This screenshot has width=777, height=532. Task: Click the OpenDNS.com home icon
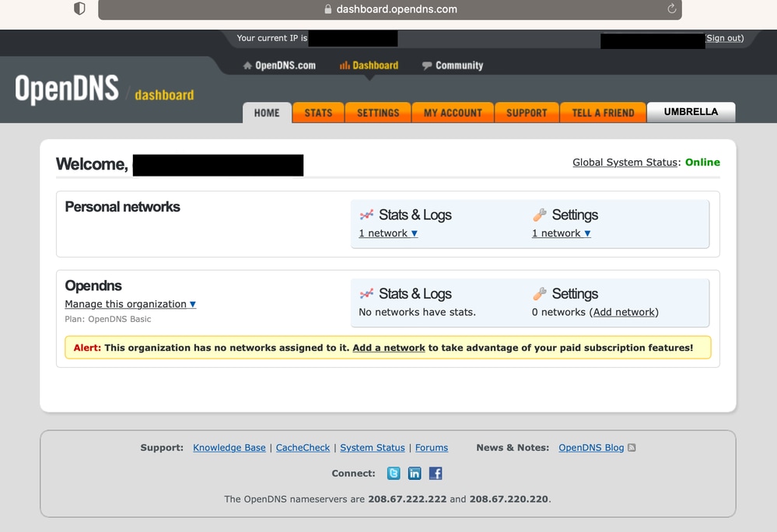coord(247,65)
